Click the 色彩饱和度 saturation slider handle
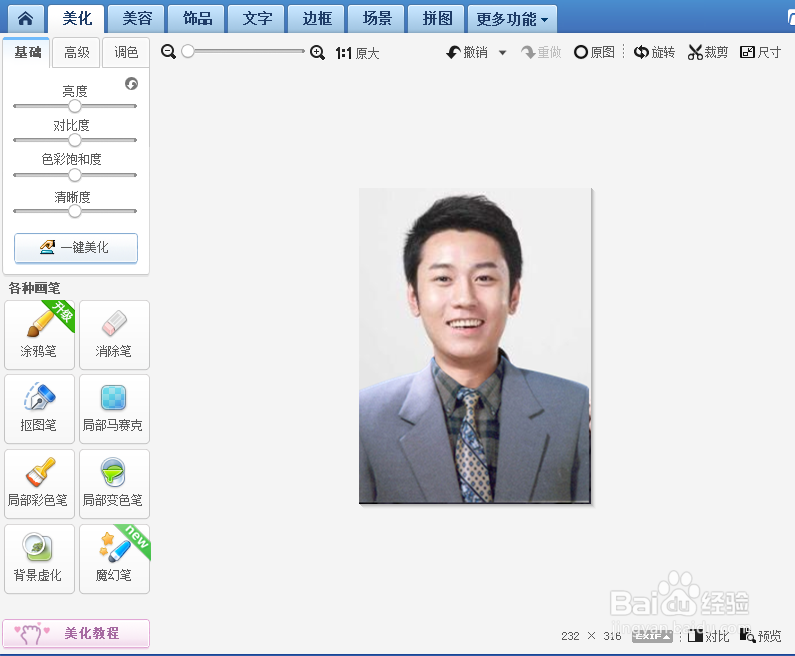This screenshot has width=795, height=656. click(x=75, y=175)
